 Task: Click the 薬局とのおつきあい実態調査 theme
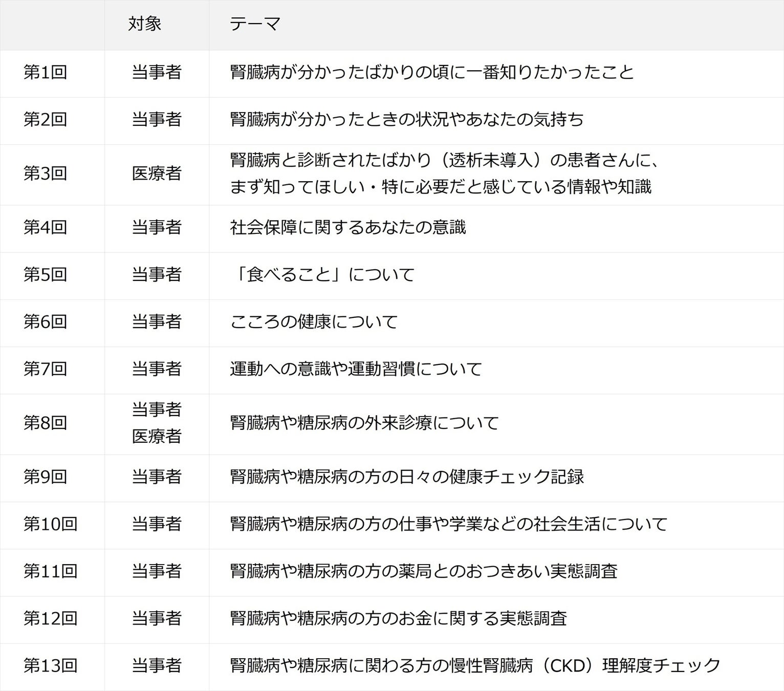pos(424,571)
